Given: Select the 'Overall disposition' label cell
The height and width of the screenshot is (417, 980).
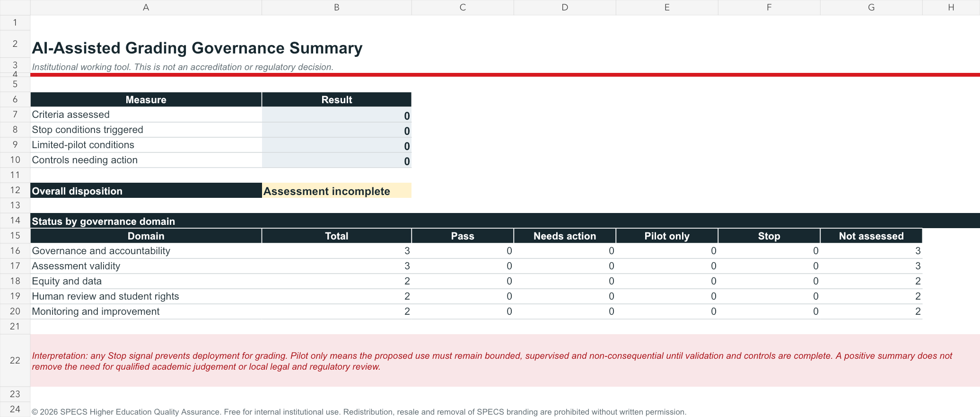Looking at the screenshot, I should point(146,191).
